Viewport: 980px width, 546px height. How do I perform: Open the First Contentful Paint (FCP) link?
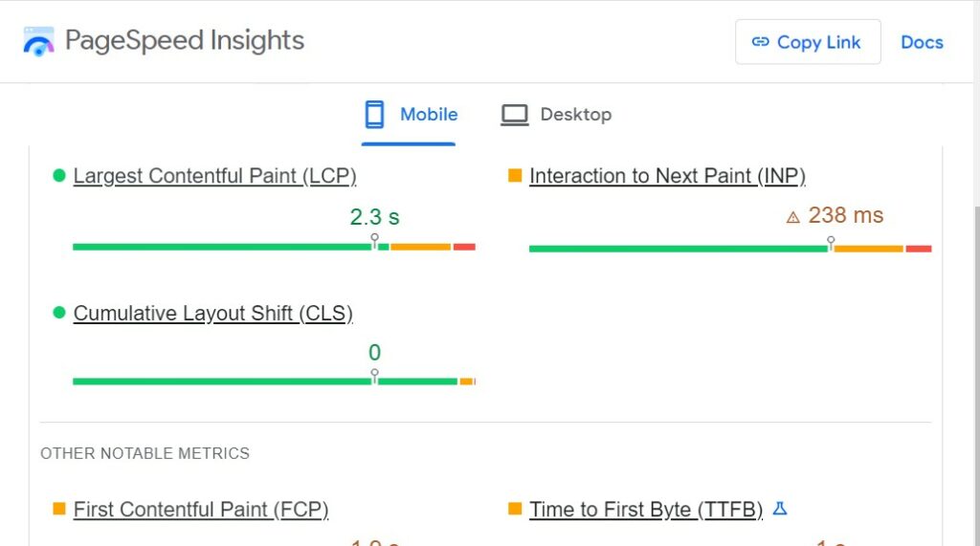pyautogui.click(x=200, y=510)
